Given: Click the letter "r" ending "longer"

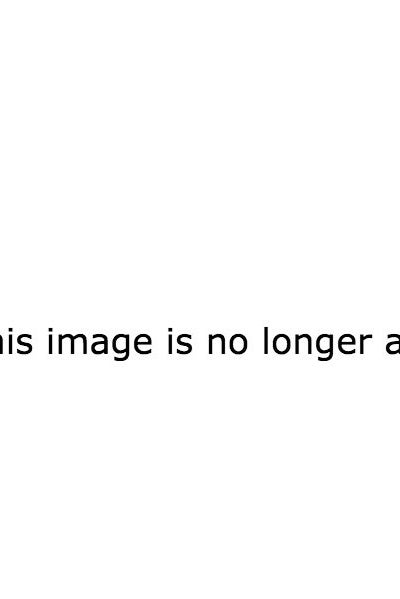Looking at the screenshot, I should 365,343.
